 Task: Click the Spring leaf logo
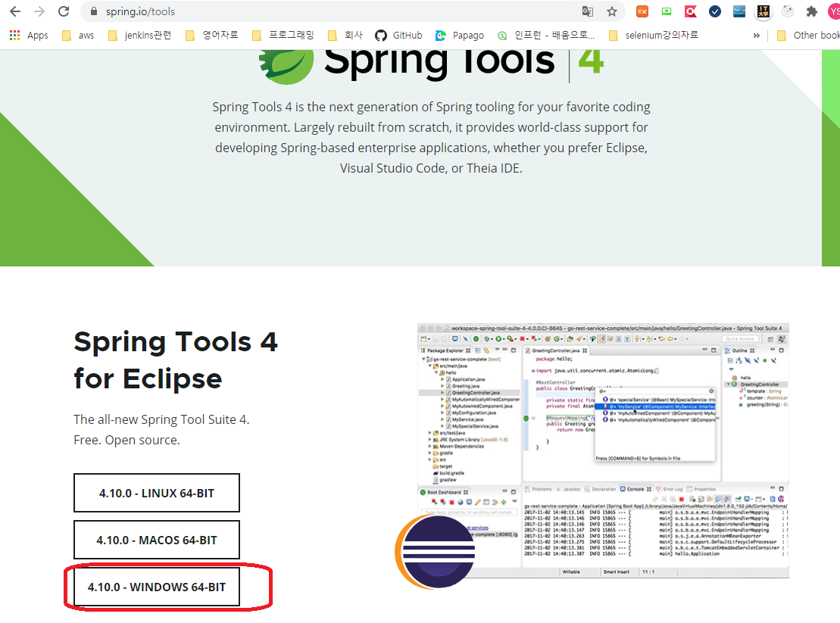coord(286,67)
